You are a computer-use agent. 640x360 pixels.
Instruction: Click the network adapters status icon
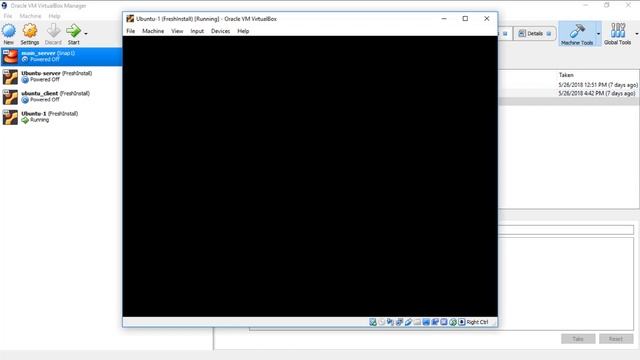tap(399, 322)
